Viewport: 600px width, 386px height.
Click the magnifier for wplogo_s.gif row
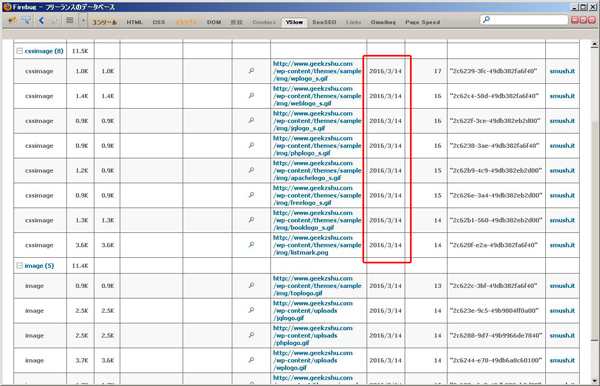251,71
